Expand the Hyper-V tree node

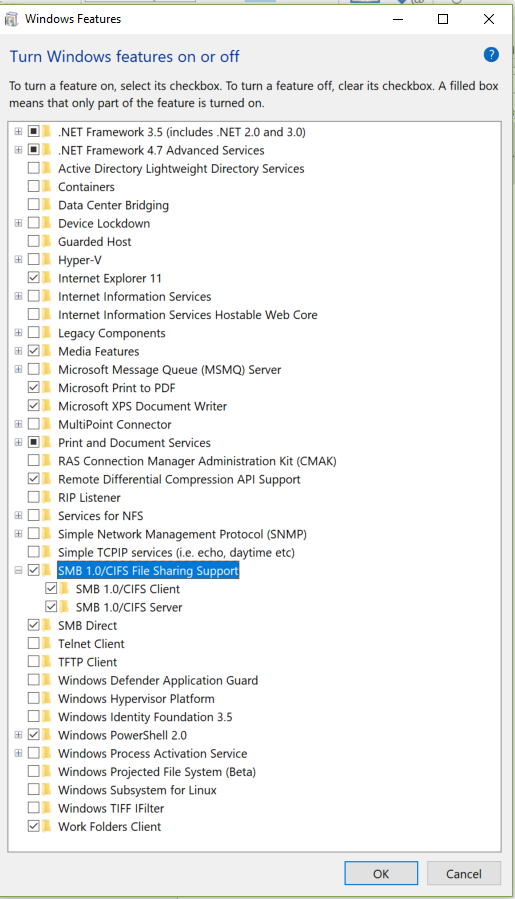click(x=18, y=260)
